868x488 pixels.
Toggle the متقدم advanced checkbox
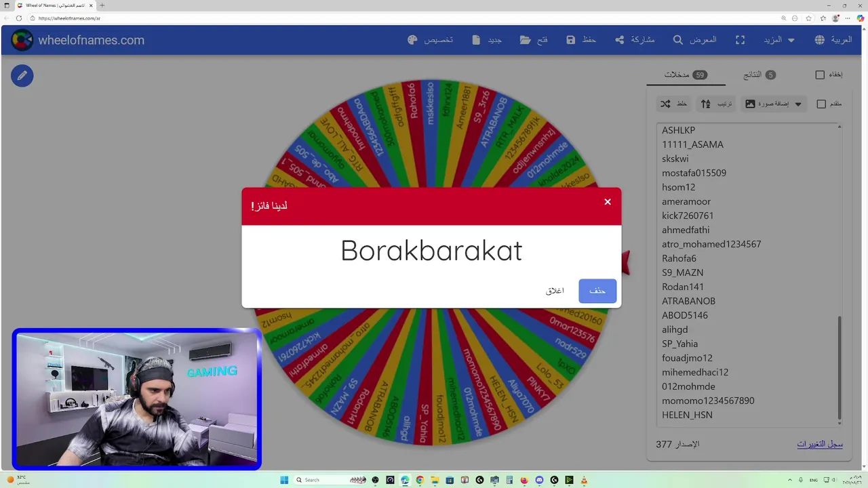point(821,104)
